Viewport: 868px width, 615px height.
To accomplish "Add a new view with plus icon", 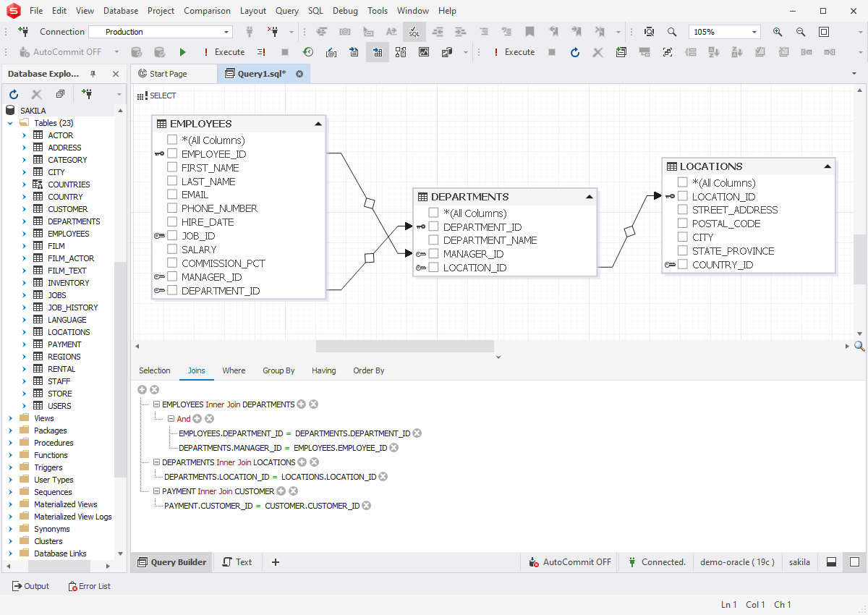I will tap(275, 562).
